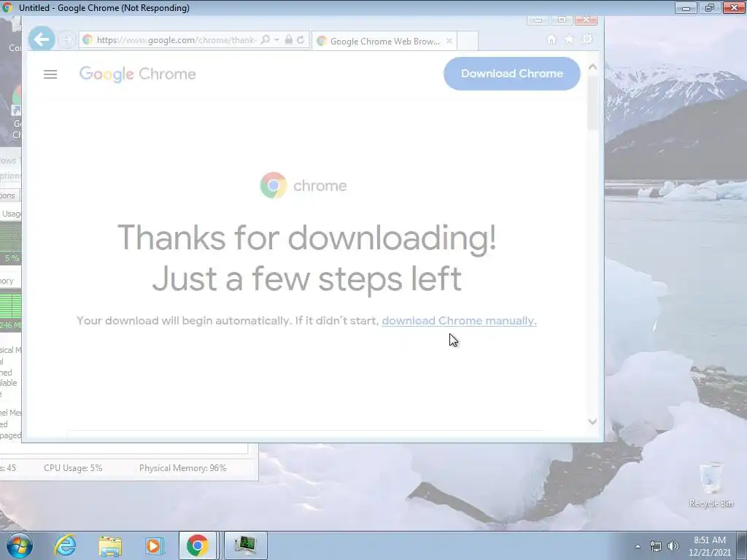
Task: Open Windows Explorer from the taskbar
Action: [x=110, y=545]
